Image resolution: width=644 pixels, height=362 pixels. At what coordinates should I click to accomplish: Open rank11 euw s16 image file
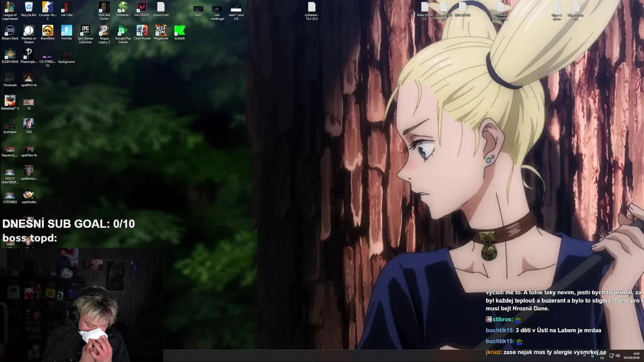(x=236, y=13)
